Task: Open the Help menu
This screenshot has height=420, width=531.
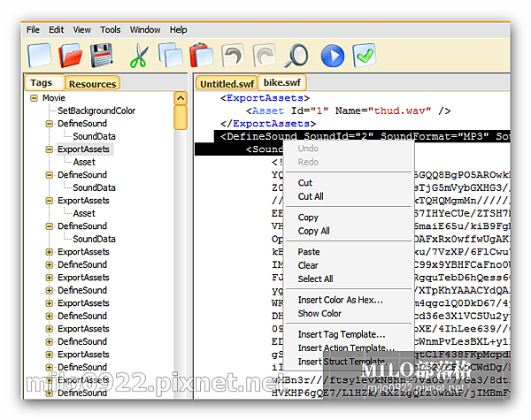Action: coord(179,30)
